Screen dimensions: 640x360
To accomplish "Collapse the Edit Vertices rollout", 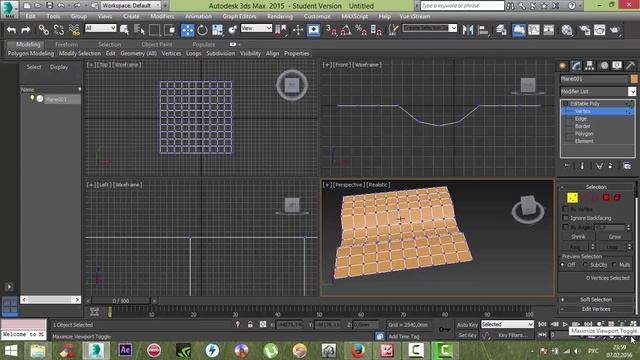I will [x=596, y=309].
